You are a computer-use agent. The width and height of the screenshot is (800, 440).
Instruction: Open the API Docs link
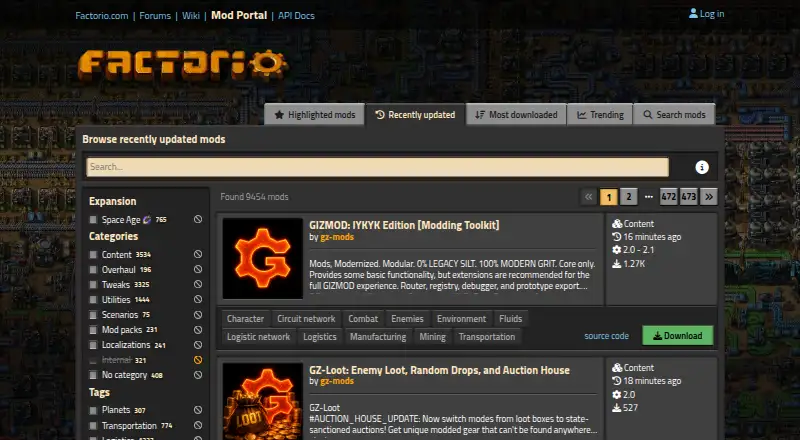point(296,16)
